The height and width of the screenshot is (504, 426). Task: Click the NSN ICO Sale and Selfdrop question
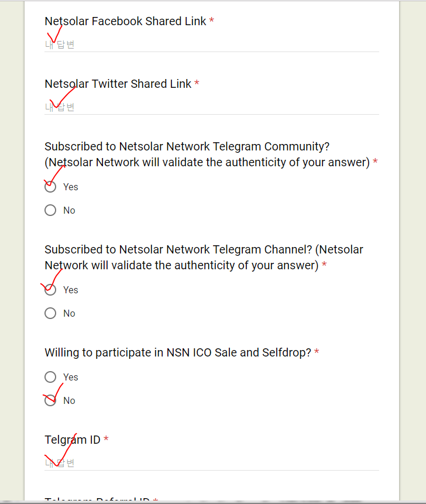[177, 353]
